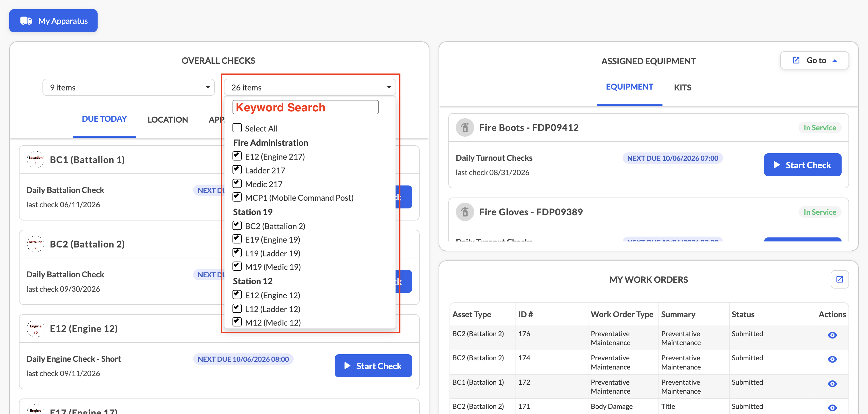
Task: Click the Station 19 group header
Action: (253, 212)
